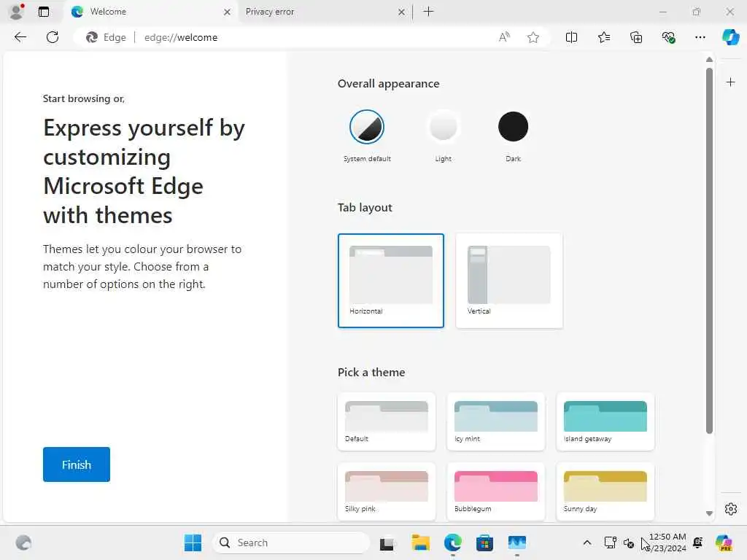Viewport: 747px width, 560px height.
Task: Pick the Sunny day theme
Action: coord(605,491)
